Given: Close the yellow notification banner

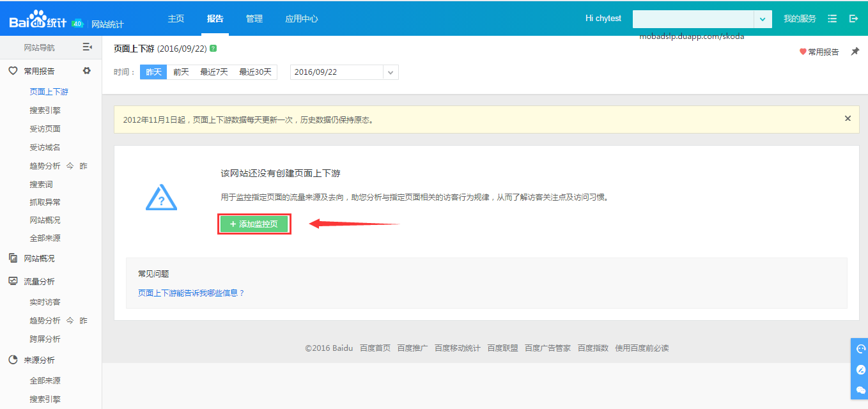Looking at the screenshot, I should [x=848, y=118].
